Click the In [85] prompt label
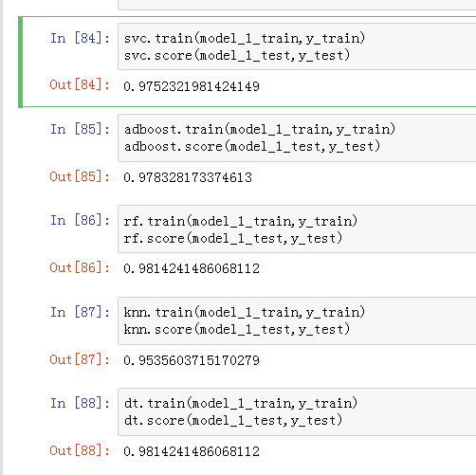 [81, 129]
